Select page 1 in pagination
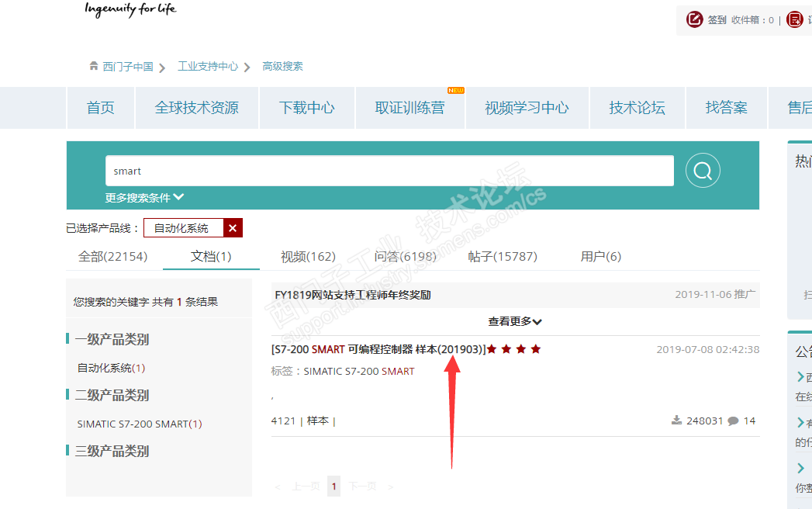The height and width of the screenshot is (509, 812). (x=334, y=486)
